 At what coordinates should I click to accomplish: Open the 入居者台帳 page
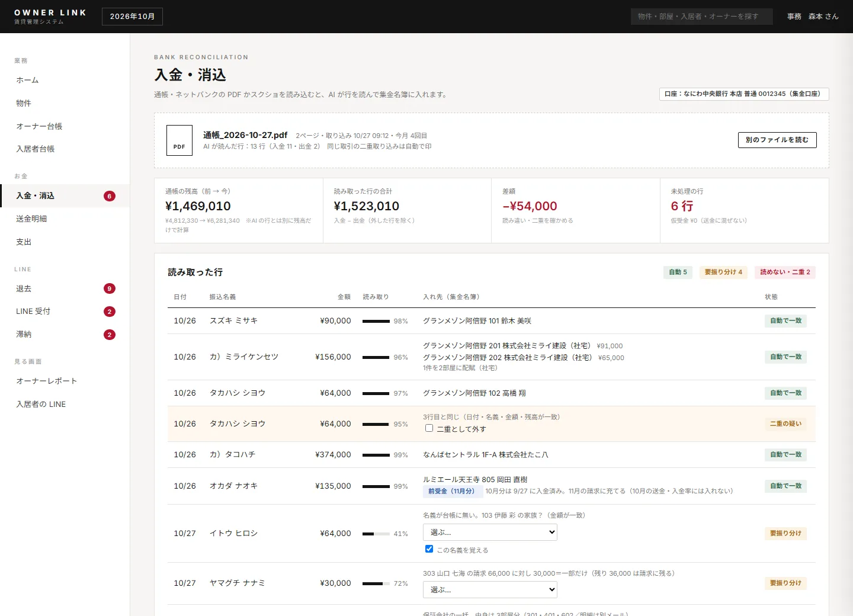(x=65, y=149)
